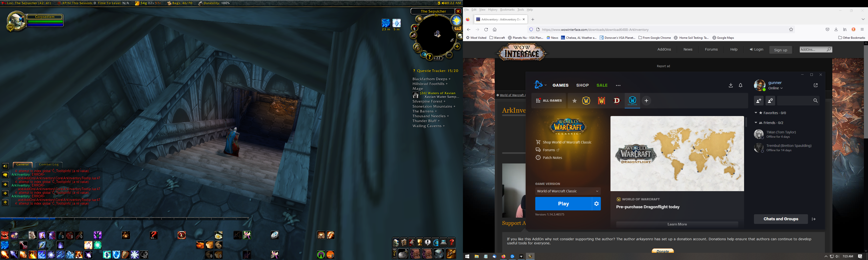Toggle chat voice speaker button in WoW

pyautogui.click(x=5, y=166)
